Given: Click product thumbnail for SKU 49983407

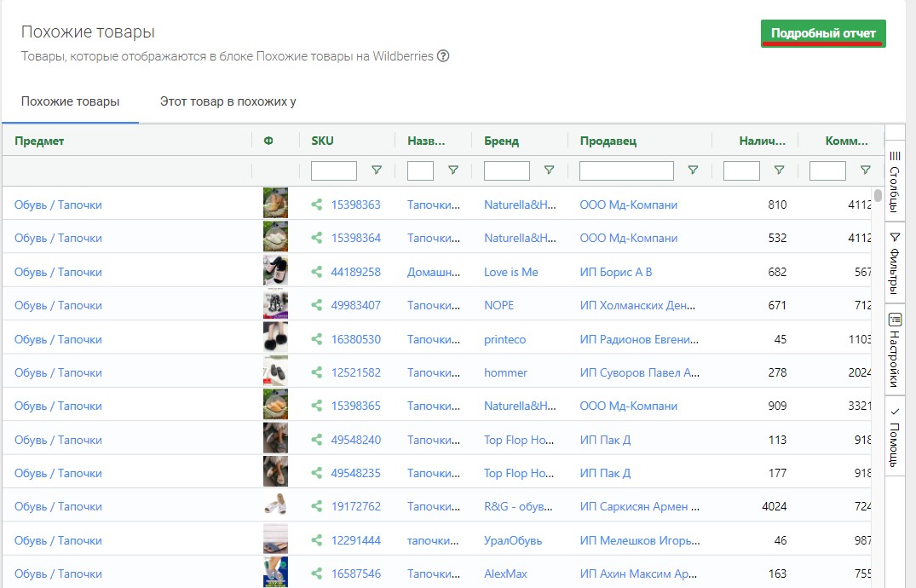Looking at the screenshot, I should (x=275, y=305).
